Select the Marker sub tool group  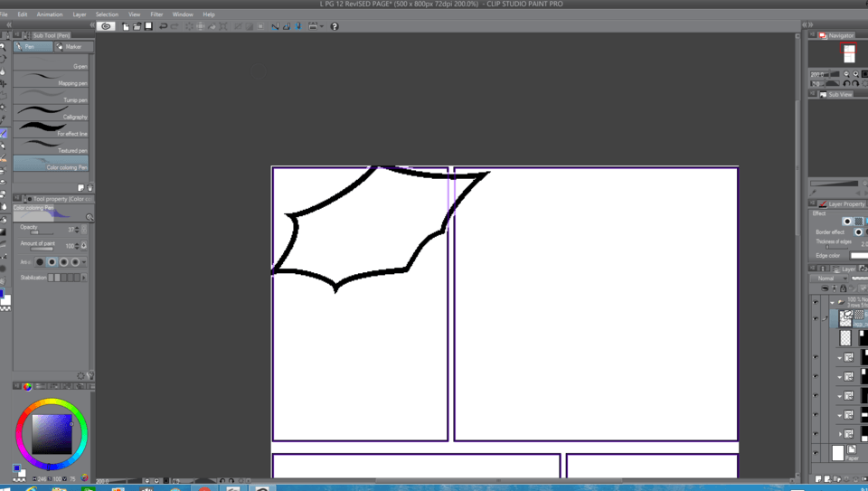tap(71, 47)
